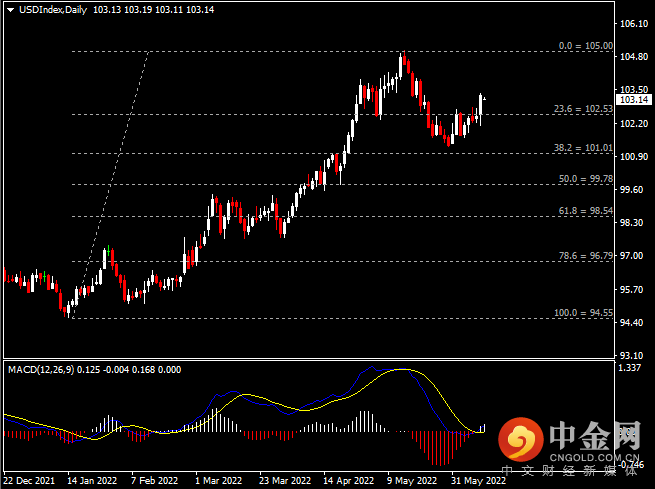This screenshot has height=489, width=655.
Task: Select the MACD(12,26,9) indicator label
Action: pyautogui.click(x=41, y=370)
